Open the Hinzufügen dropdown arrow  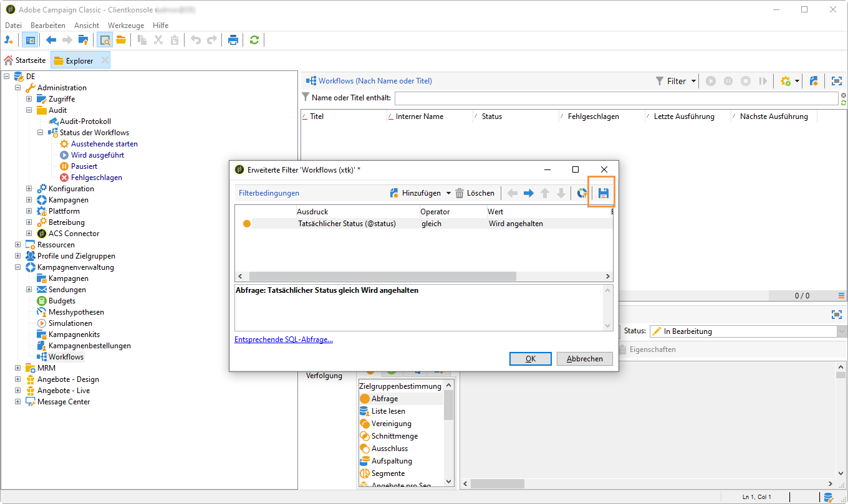coord(448,193)
